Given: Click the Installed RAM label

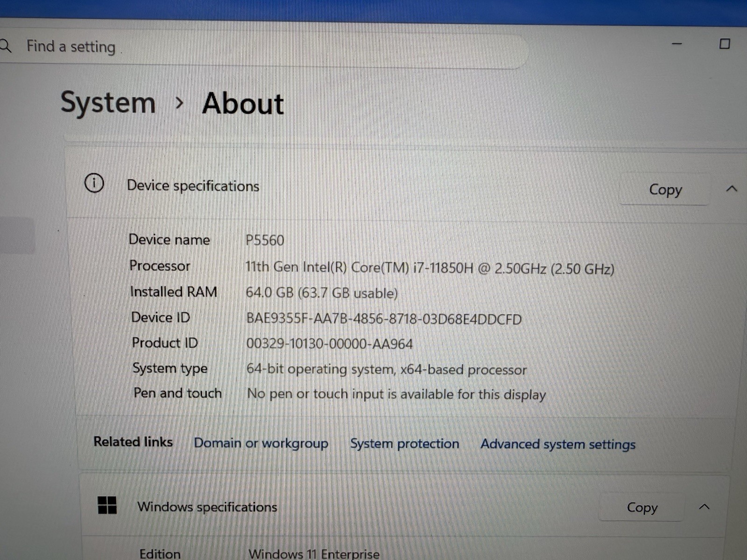Looking at the screenshot, I should click(x=174, y=292).
